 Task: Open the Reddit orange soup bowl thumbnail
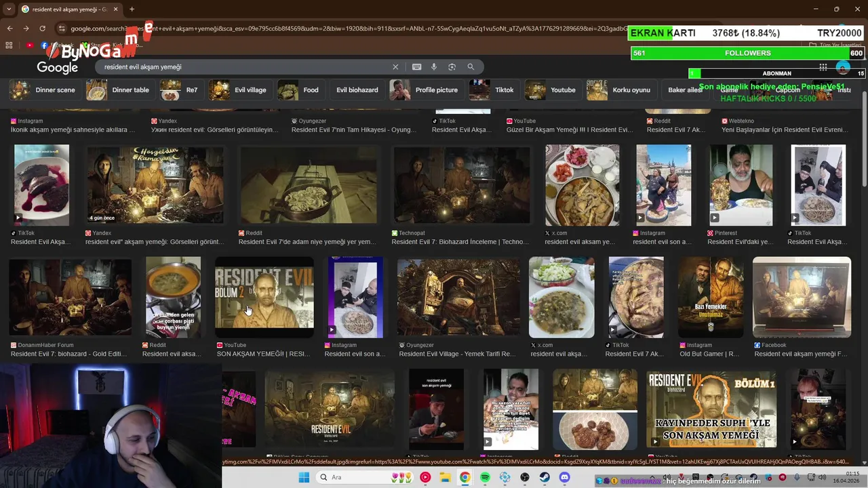[x=173, y=297]
